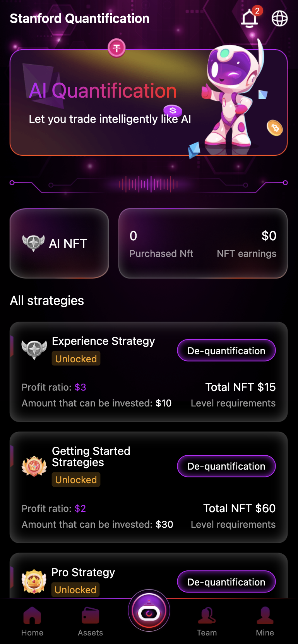Click Level requirements under Total NFT $15
298x644 pixels.
(x=233, y=403)
